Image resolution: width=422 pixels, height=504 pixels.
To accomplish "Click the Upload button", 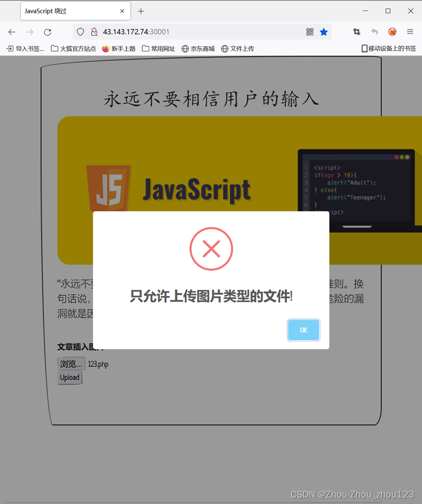I will [x=70, y=378].
